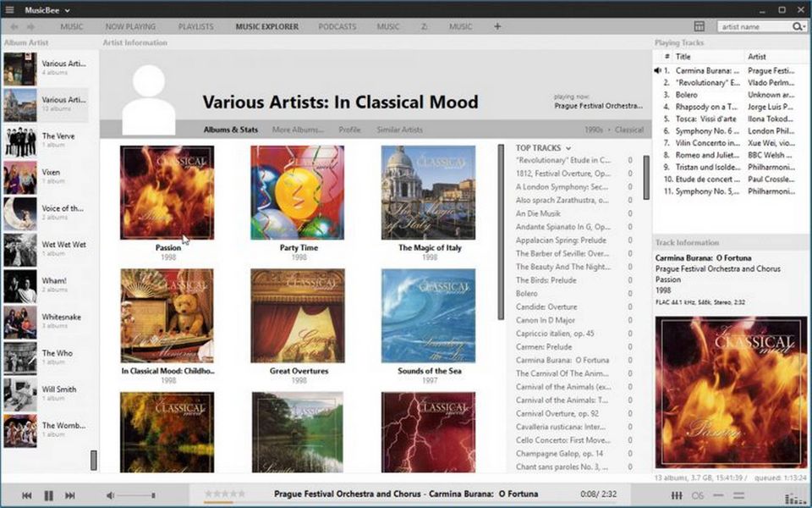The image size is (812, 508).
Task: Click the search magnifier icon
Action: pos(797,27)
